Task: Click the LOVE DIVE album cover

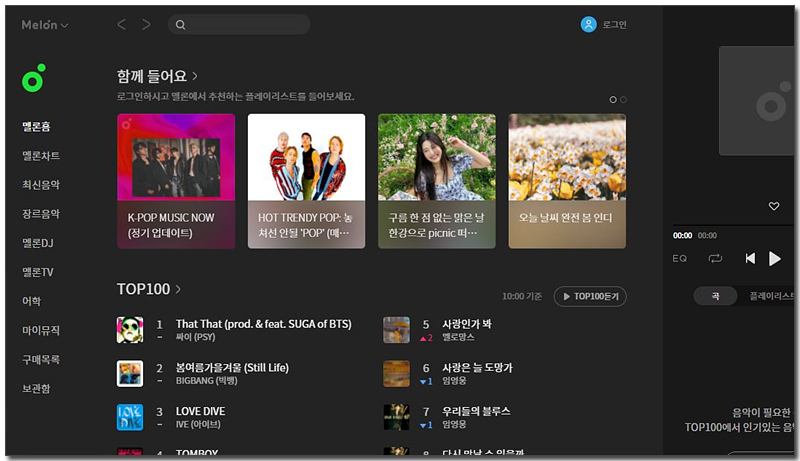Action: pos(130,417)
